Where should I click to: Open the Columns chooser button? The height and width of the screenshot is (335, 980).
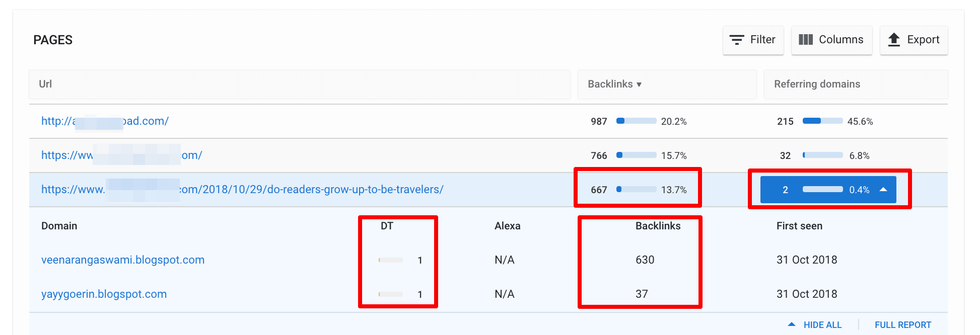point(831,40)
